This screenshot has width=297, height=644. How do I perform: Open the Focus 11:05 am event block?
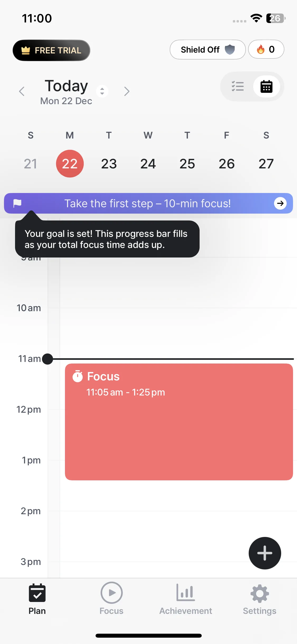click(179, 428)
